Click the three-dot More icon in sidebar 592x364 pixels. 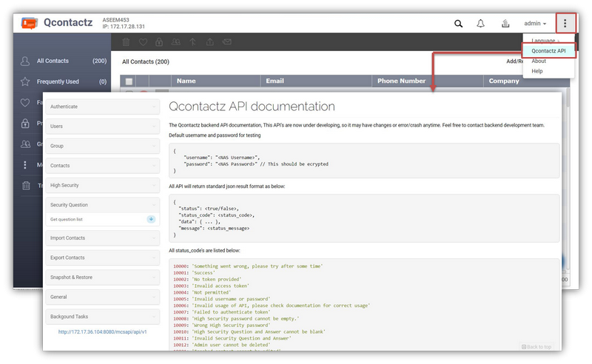[x=25, y=165]
